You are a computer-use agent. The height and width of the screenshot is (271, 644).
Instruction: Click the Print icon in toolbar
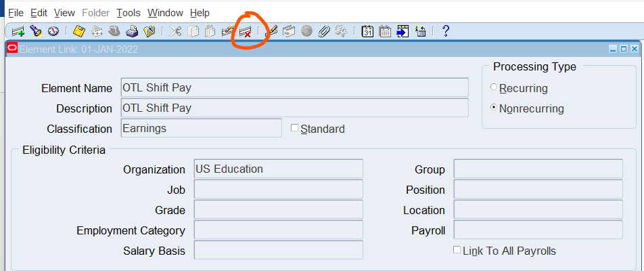[132, 31]
